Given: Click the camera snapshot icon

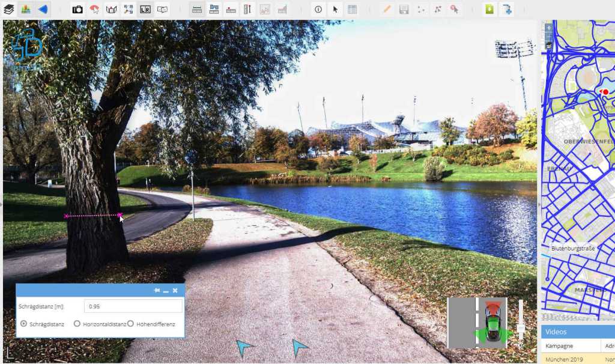Looking at the screenshot, I should [77, 9].
